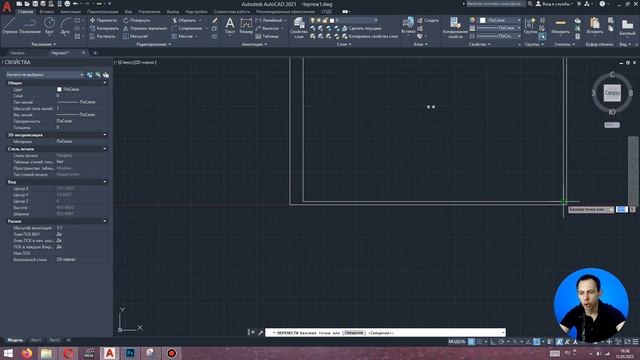Open object color ПоСлою swatch dropdown
The height and width of the screenshot is (360, 640).
point(500,20)
